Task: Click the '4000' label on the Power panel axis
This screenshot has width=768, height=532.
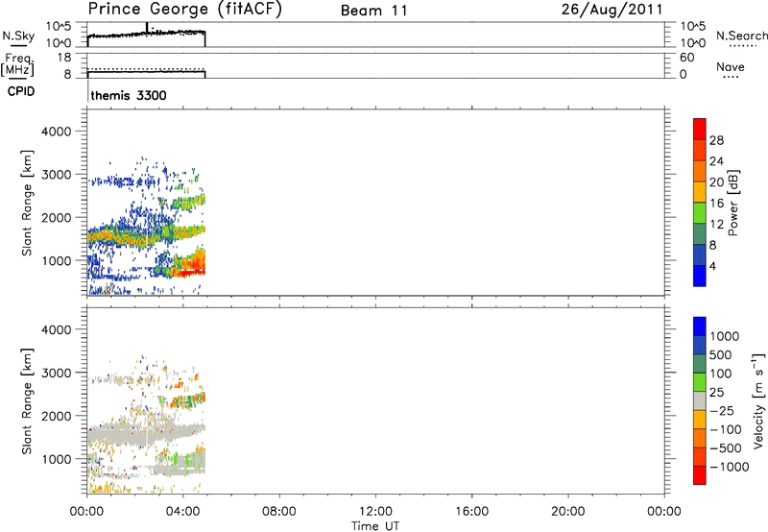Action: pos(57,132)
